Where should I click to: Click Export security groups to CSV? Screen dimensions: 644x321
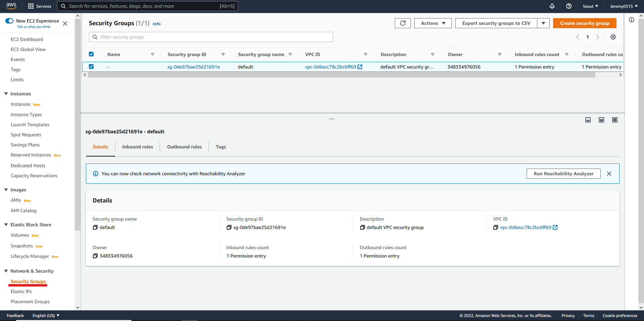(496, 23)
